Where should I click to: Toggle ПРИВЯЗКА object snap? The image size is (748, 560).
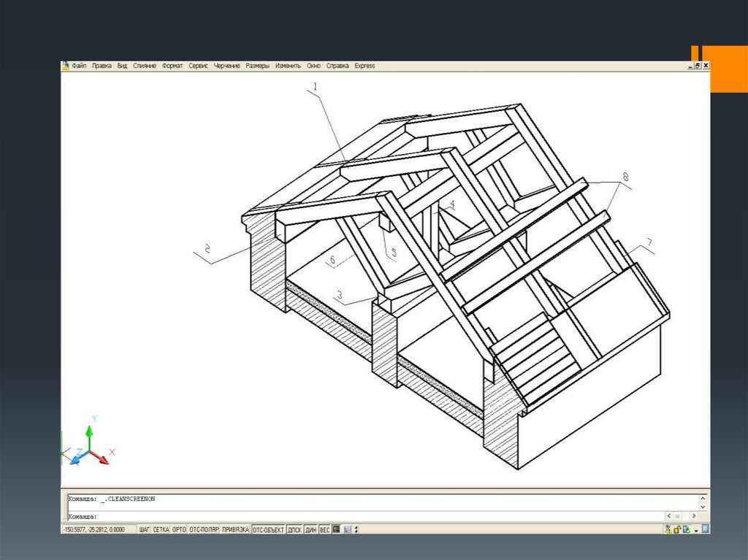tap(235, 529)
